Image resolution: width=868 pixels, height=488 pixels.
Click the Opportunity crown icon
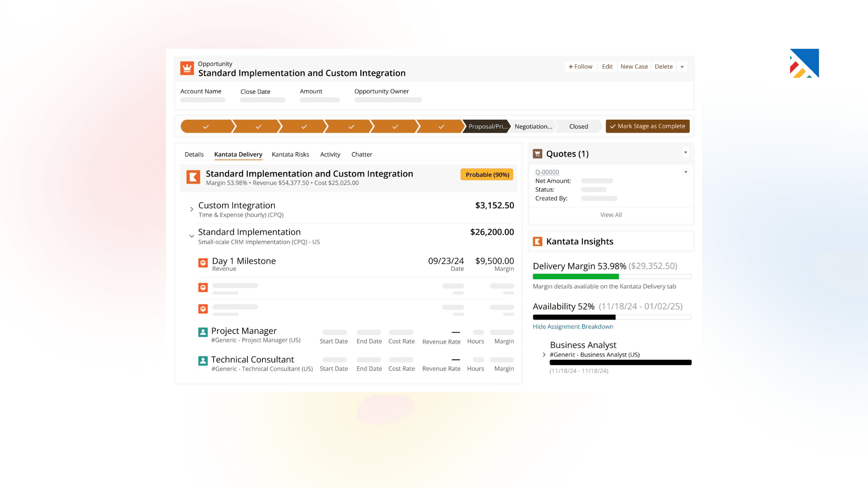187,68
